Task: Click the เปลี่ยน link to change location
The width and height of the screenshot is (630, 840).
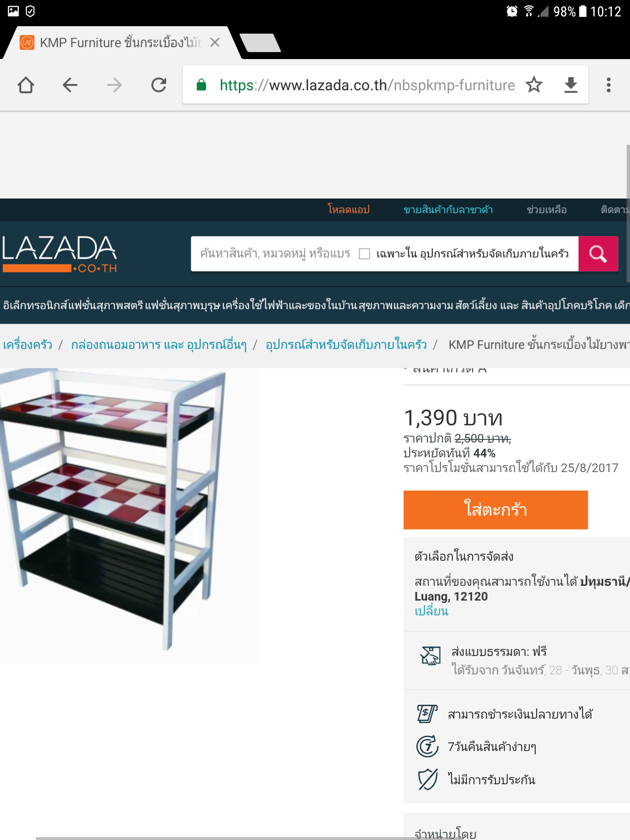Action: click(431, 611)
